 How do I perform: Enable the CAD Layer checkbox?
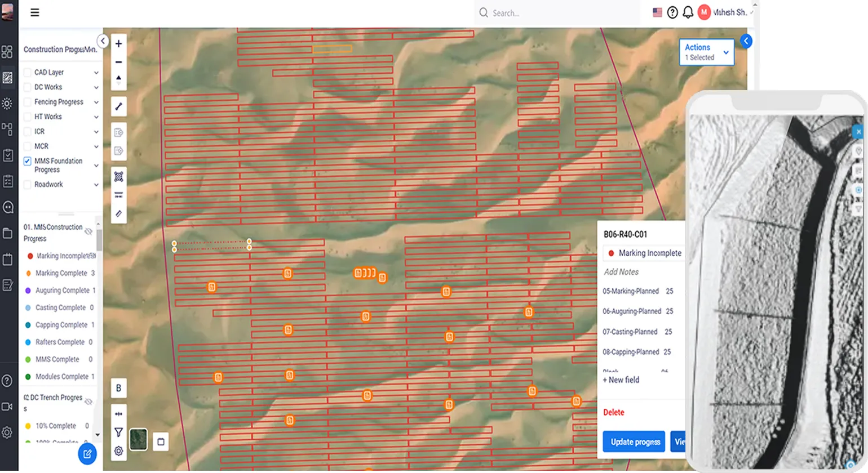point(27,72)
